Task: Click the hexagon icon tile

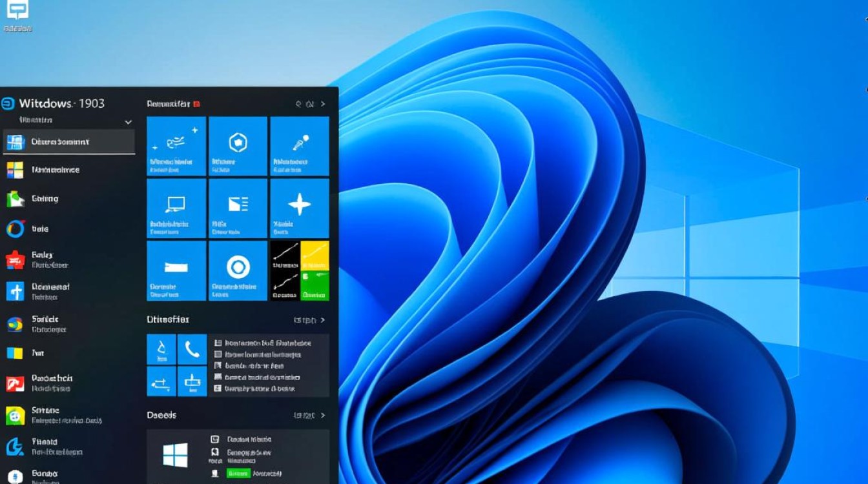Action: (238, 145)
